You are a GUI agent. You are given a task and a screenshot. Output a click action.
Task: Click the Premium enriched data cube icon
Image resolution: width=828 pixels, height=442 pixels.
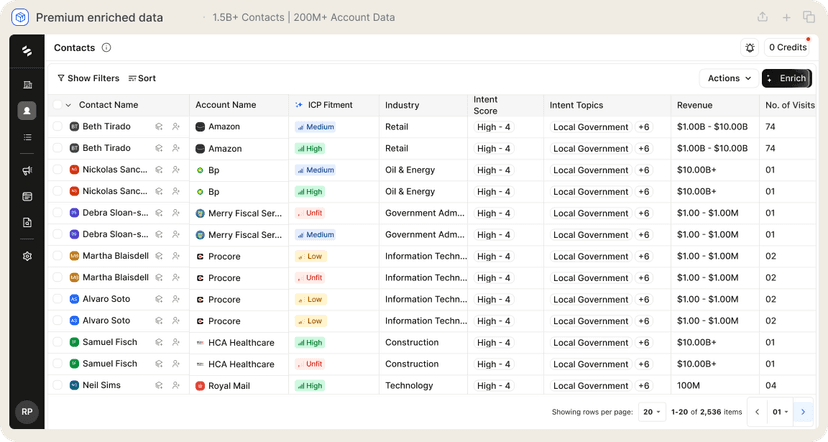20,17
